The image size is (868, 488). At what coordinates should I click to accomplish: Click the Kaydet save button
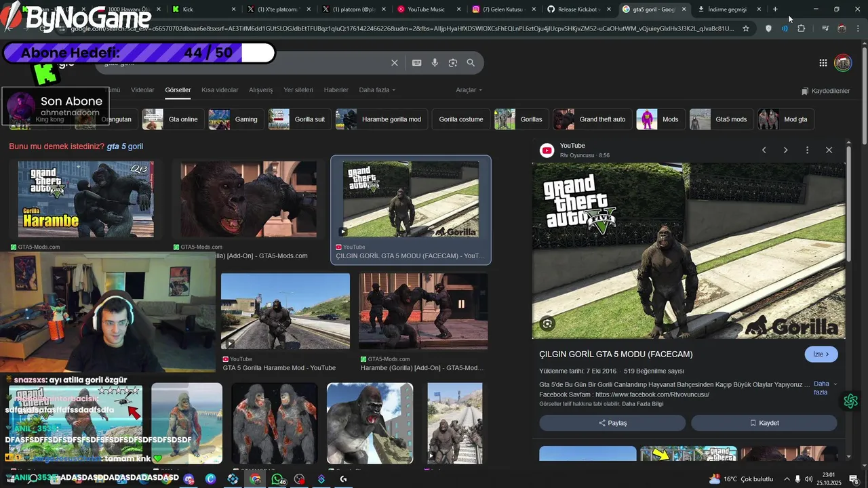coord(764,423)
